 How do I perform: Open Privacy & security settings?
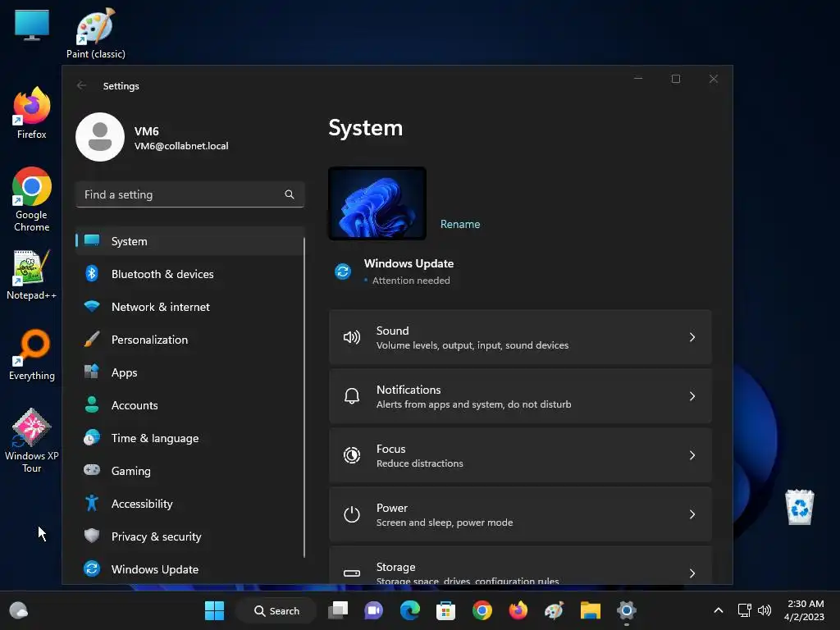tap(189, 536)
